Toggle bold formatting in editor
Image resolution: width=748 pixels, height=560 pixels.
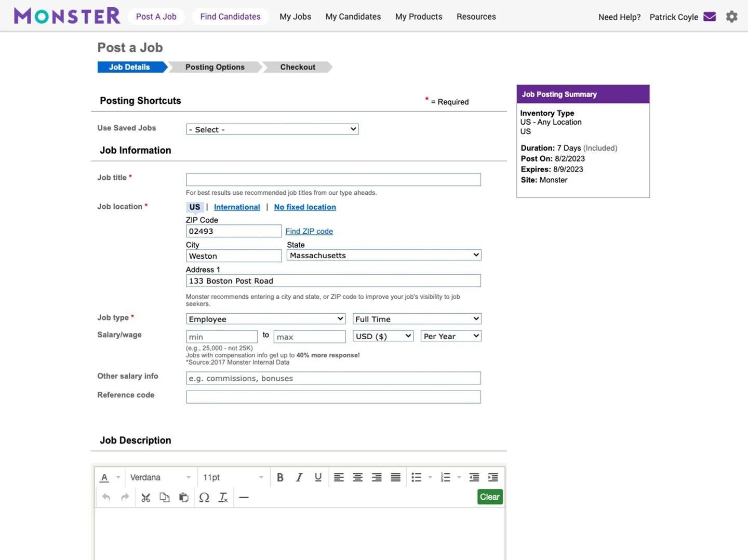280,477
